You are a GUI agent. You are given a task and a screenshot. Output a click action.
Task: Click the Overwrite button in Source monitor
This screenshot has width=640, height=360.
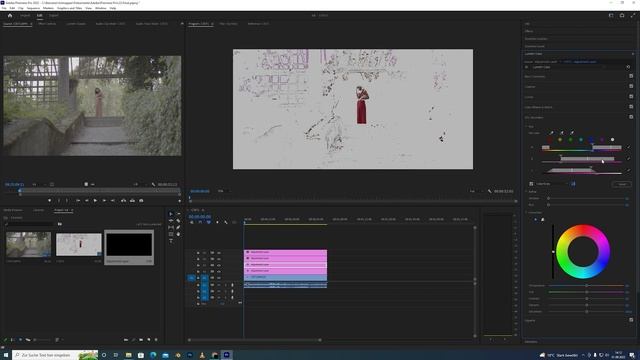[x=132, y=200]
